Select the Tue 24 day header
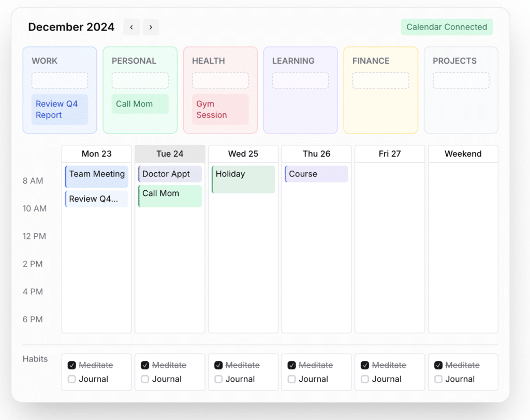The image size is (530, 420). [170, 154]
